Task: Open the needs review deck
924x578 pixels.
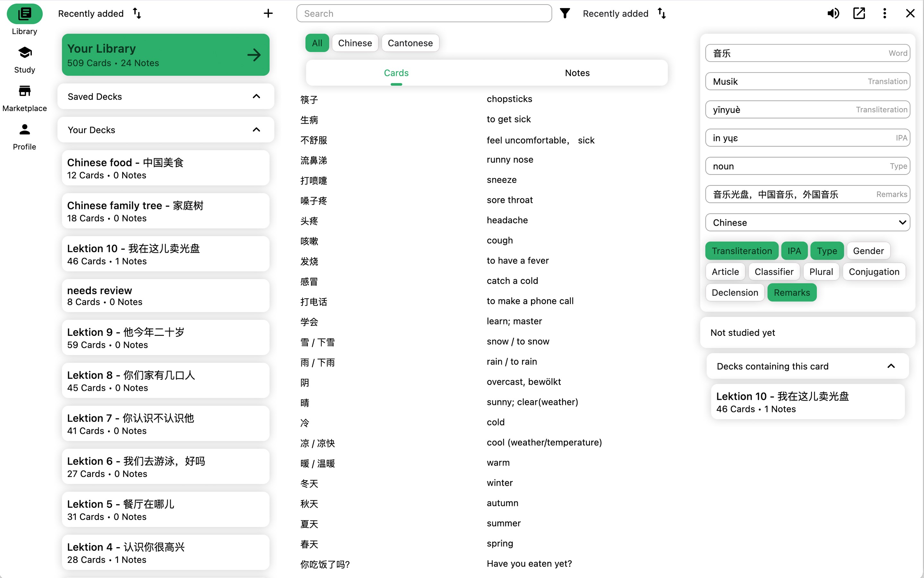Action: 166,296
